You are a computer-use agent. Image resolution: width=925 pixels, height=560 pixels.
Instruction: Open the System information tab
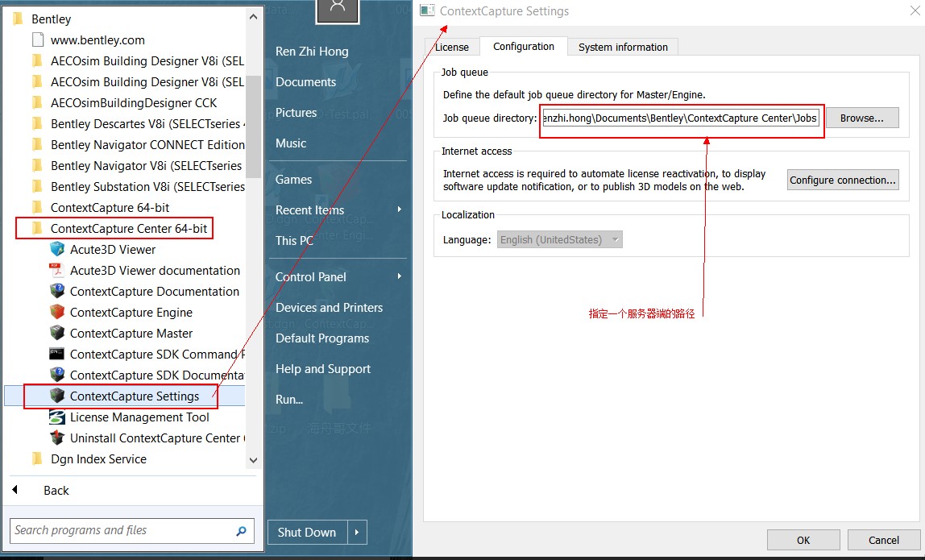click(623, 48)
